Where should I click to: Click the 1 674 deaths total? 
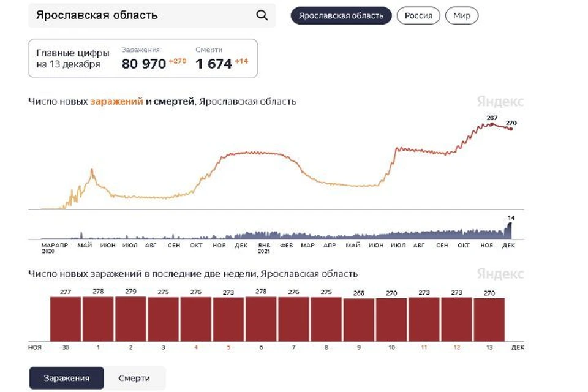(x=214, y=64)
